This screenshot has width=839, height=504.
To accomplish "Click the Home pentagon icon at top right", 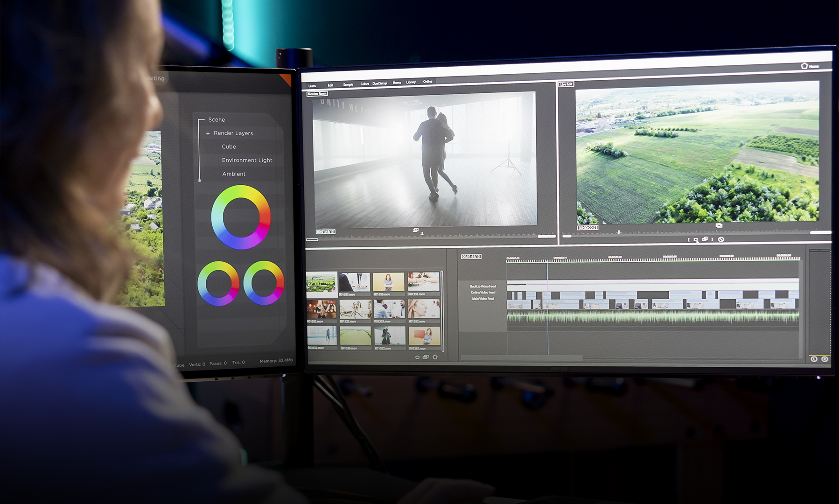I will (804, 66).
